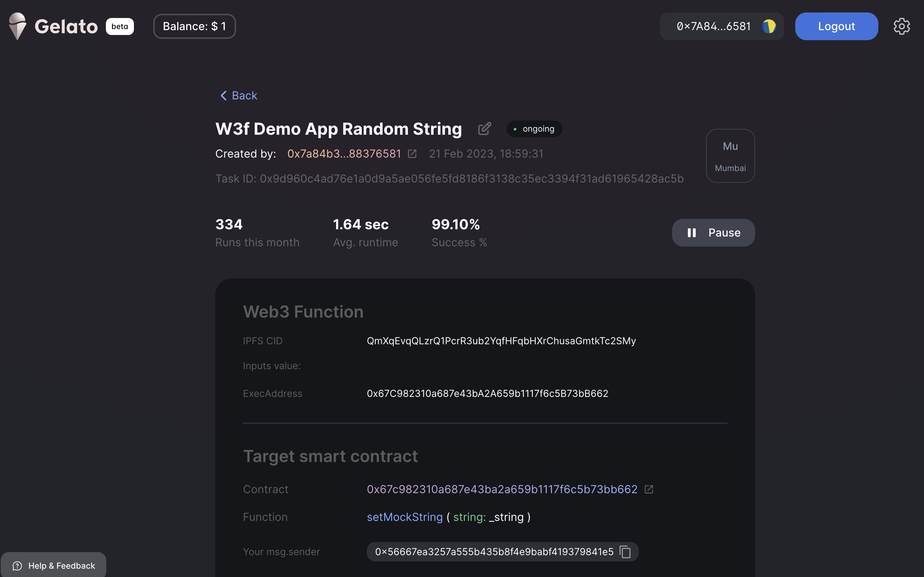Click the ongoing status badge
924x577 pixels.
point(534,129)
